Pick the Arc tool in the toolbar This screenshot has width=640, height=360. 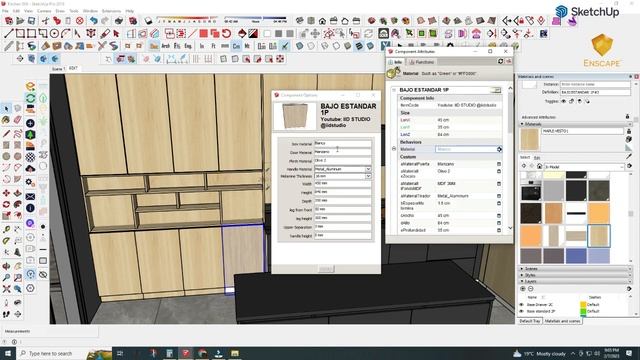click(x=65, y=33)
